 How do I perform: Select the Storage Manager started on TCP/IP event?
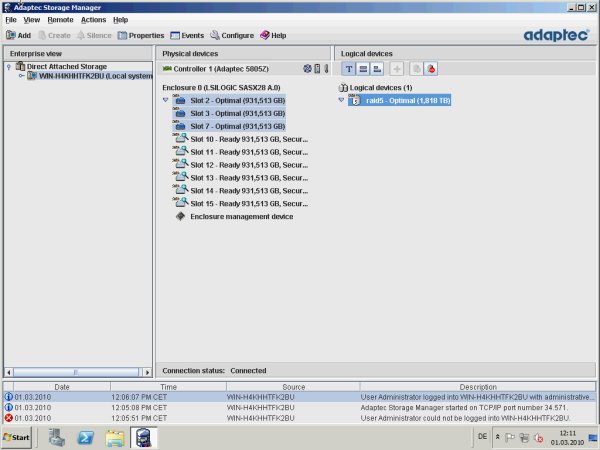click(x=300, y=408)
